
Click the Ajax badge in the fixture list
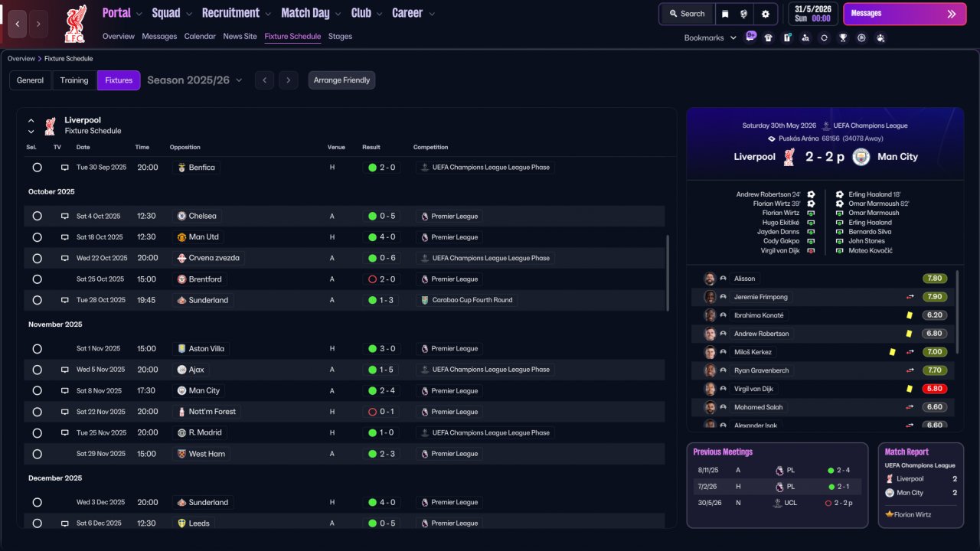point(181,370)
